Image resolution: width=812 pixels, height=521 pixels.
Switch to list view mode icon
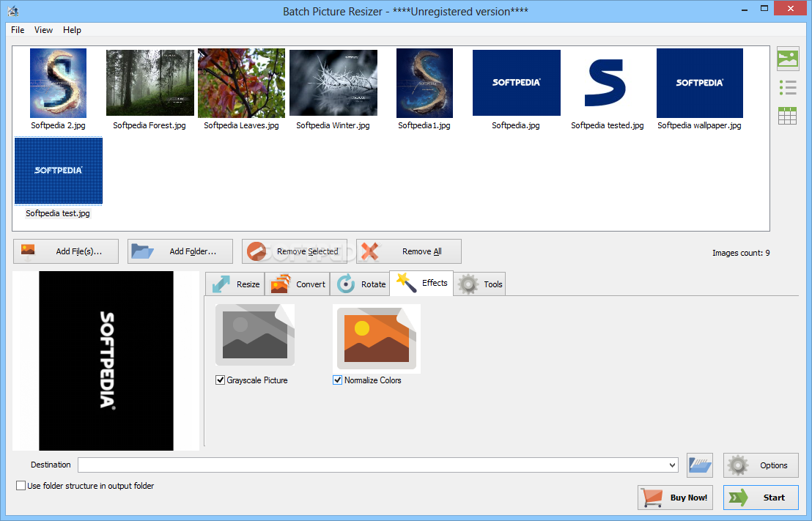click(x=788, y=87)
